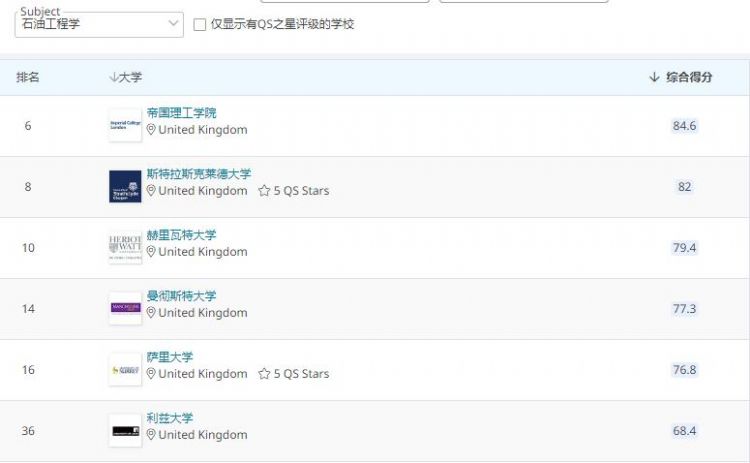Click United Kingdom under 萨里大学
This screenshot has height=463, width=750.
click(203, 374)
